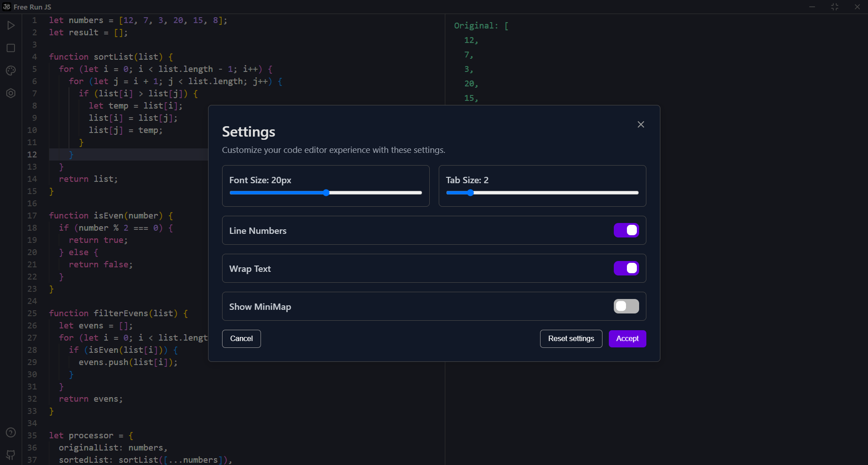
Task: Click the Run code play icon
Action: coord(11,25)
